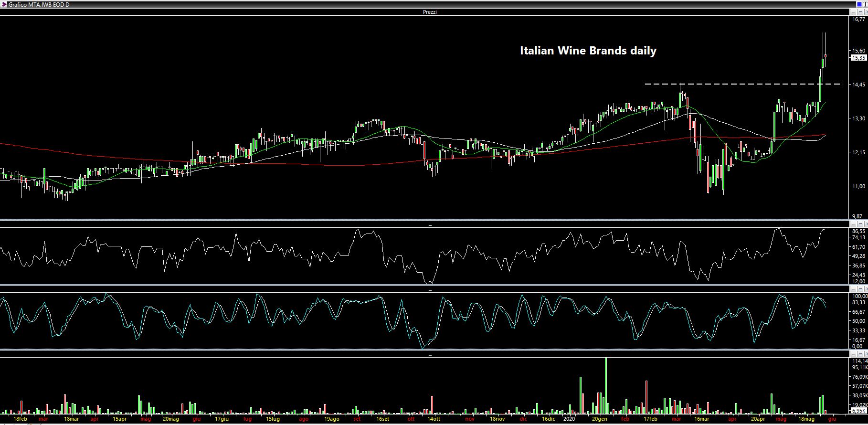Image resolution: width=868 pixels, height=425 pixels.
Task: Grab the divider handle above the volume panel
Action: pyautogui.click(x=430, y=354)
